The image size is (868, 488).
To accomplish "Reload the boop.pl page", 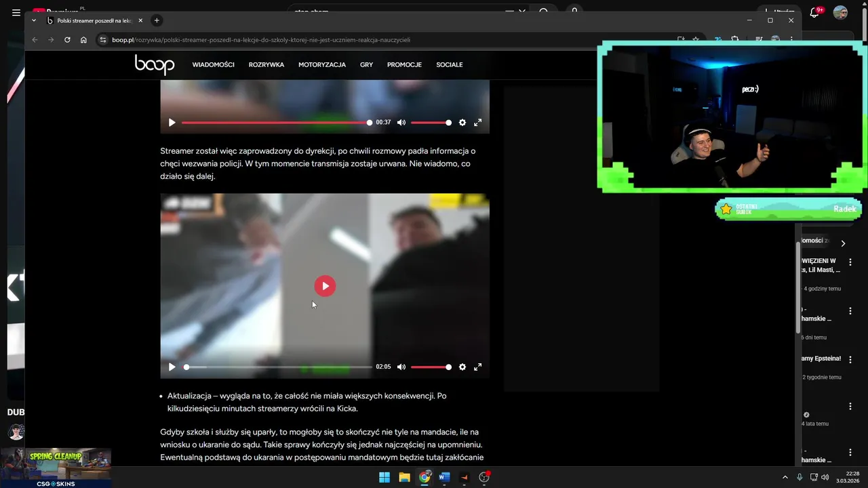I will [67, 40].
